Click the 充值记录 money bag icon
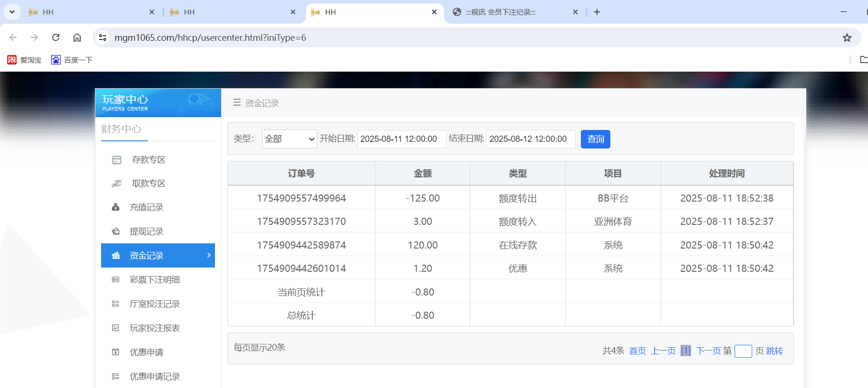The height and width of the screenshot is (388, 868). click(x=115, y=207)
